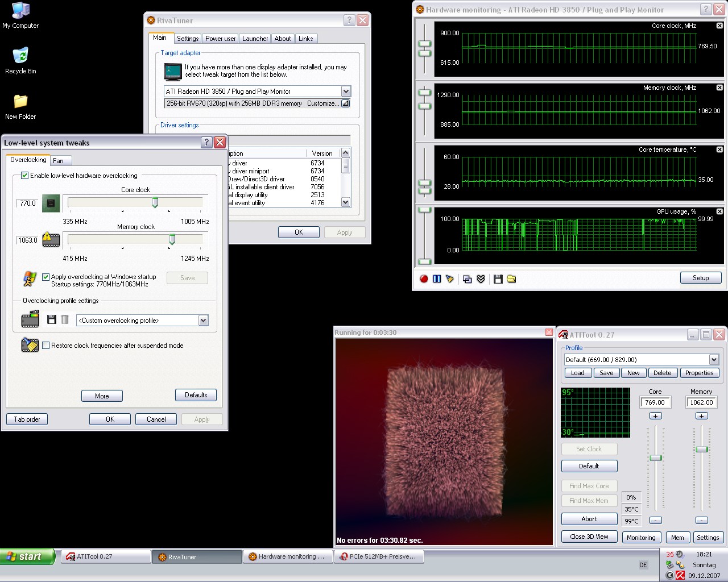Click the floppy disk icon in monitoring toolbar
Viewport: 728px width, 582px height.
(498, 279)
